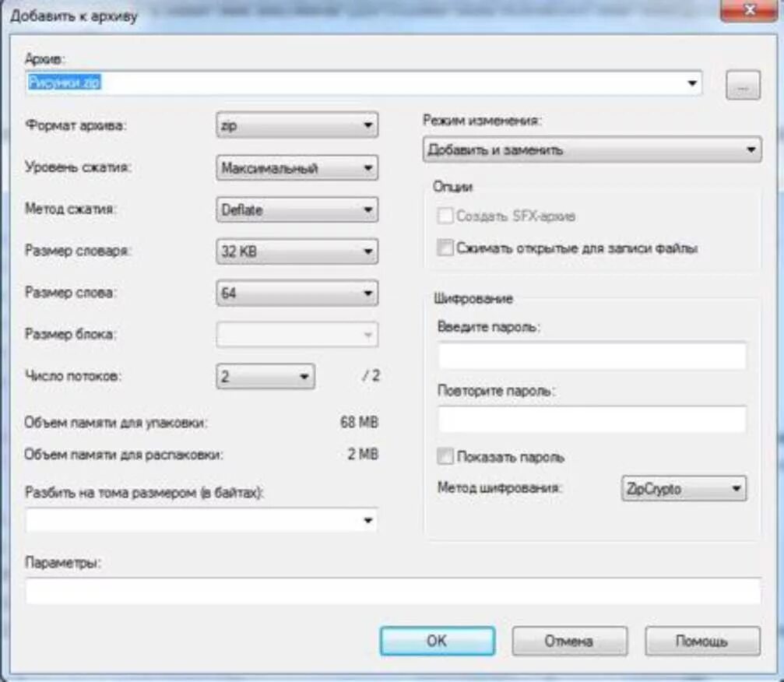Click the Формат архива label
The image size is (784, 682).
coord(76,125)
